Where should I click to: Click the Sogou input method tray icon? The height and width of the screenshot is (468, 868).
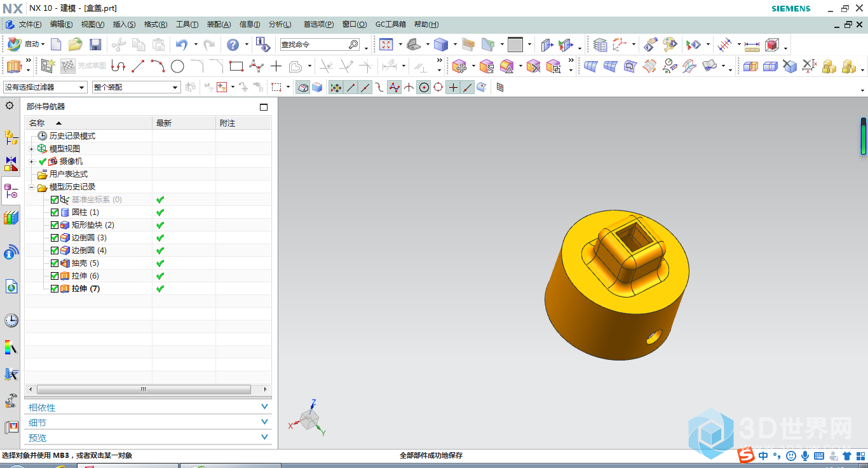coord(746,456)
